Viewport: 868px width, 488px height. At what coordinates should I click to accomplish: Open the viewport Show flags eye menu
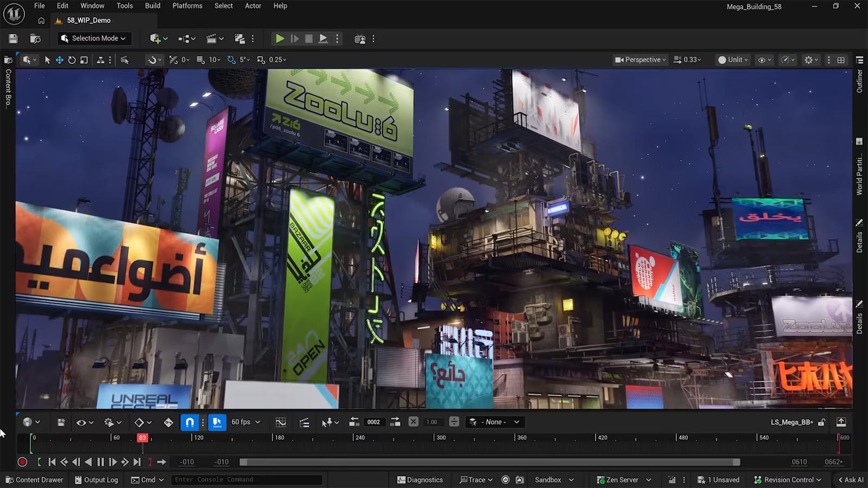764,60
